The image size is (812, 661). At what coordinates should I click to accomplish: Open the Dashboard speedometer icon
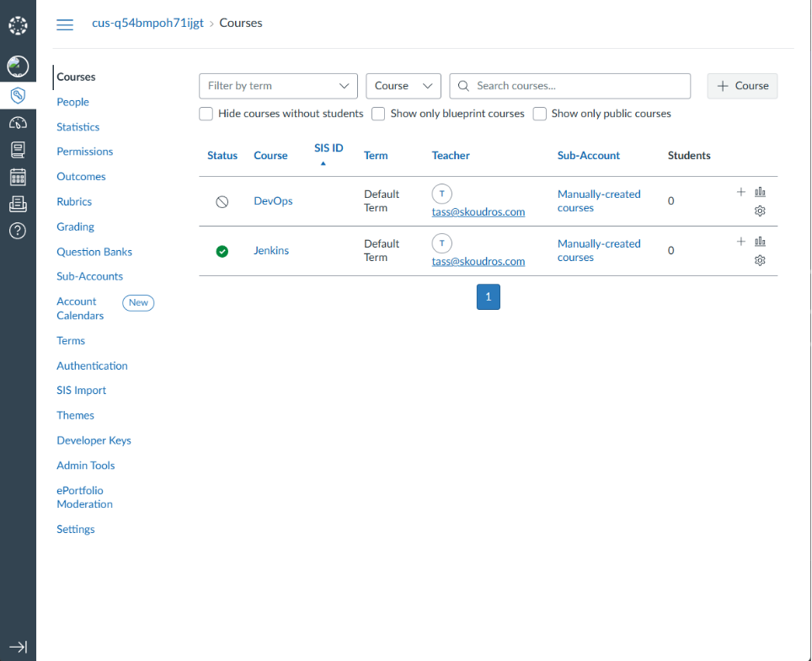pyautogui.click(x=18, y=123)
